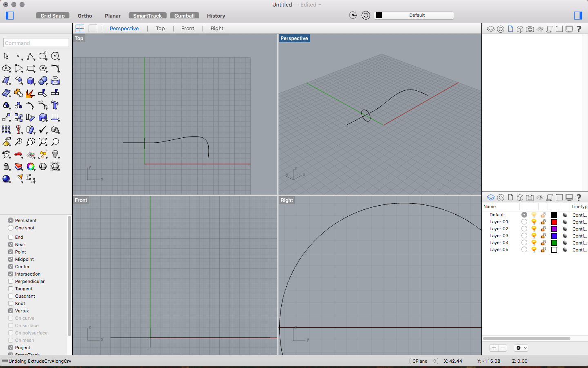Viewport: 588px width, 368px height.
Task: Select the Text object tool
Action: (55, 105)
